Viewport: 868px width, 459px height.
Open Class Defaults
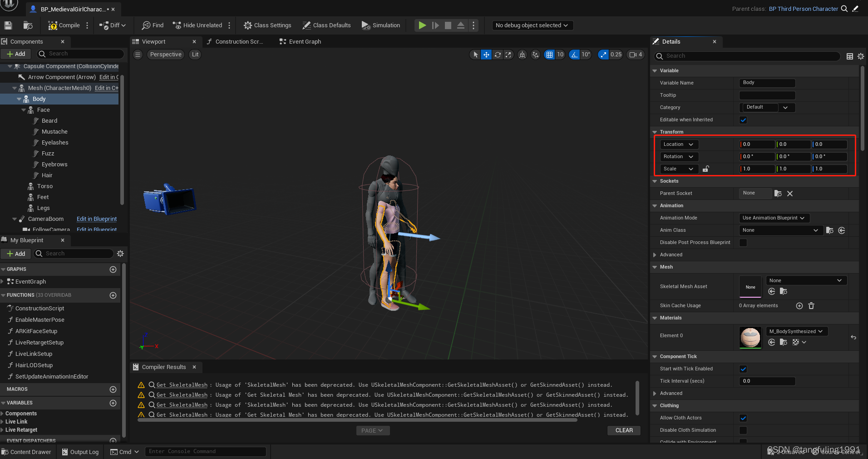(326, 25)
